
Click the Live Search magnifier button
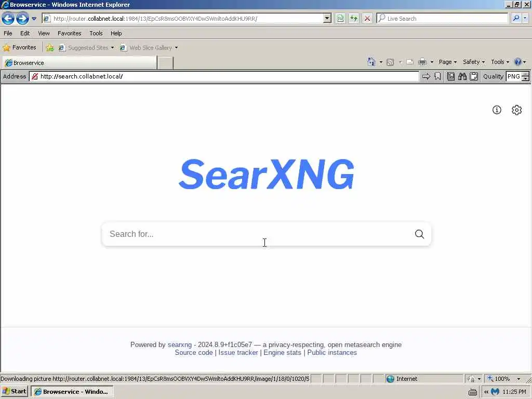coord(516,18)
